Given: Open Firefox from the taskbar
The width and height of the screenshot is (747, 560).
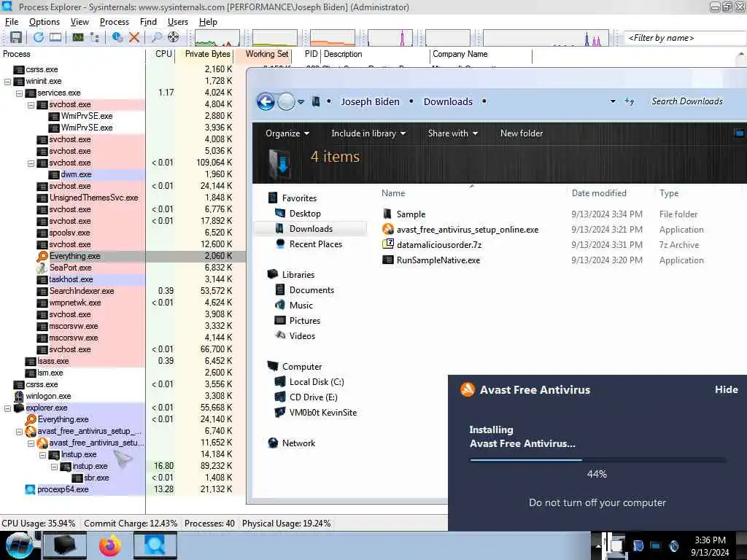Looking at the screenshot, I should point(110,545).
